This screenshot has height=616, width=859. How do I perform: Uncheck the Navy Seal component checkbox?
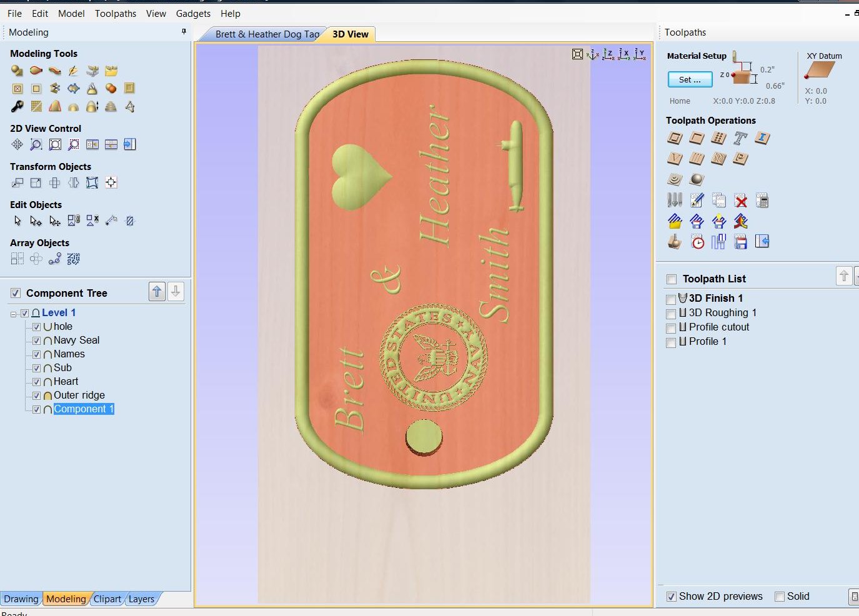pos(36,340)
